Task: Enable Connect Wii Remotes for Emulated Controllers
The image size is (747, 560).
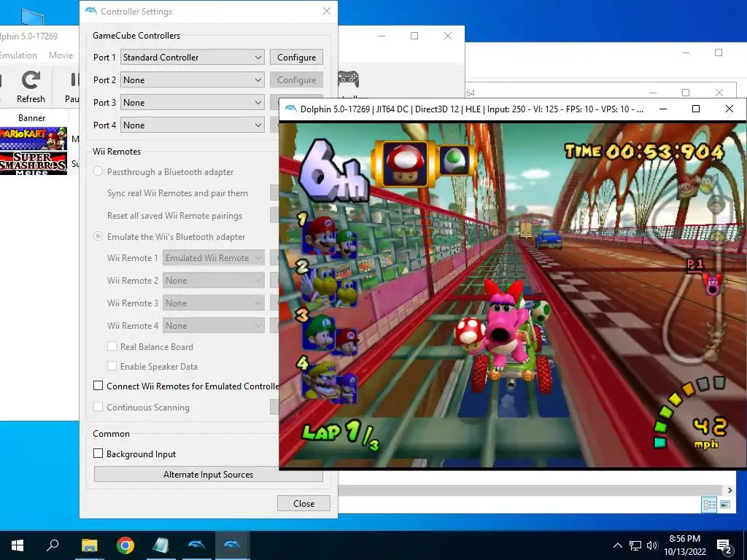Action: [98, 386]
